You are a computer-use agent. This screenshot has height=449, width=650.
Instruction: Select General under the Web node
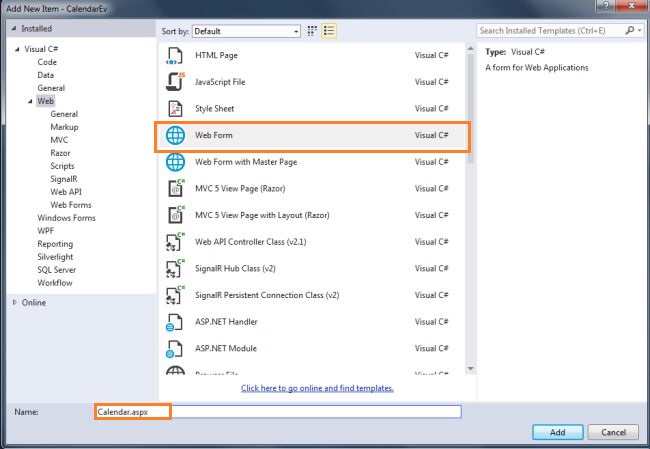tap(64, 114)
